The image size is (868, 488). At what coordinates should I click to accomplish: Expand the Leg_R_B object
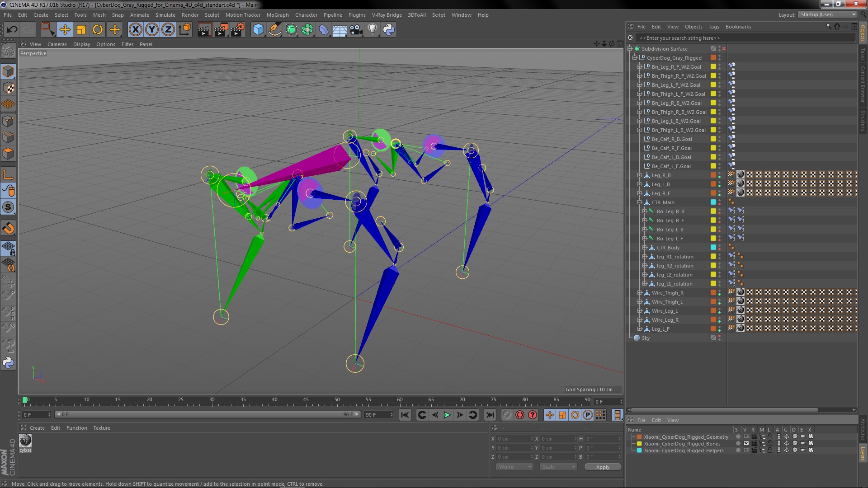click(640, 175)
